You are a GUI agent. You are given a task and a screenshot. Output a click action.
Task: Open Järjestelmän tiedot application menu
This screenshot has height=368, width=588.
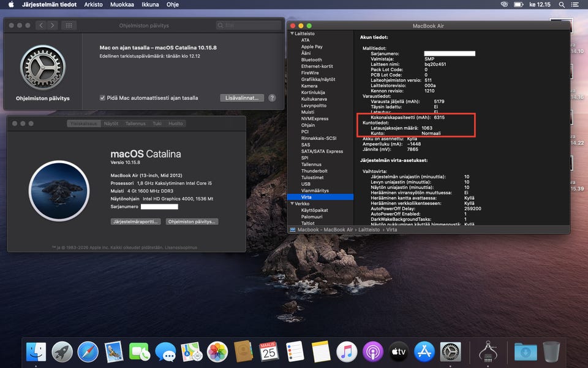point(49,4)
